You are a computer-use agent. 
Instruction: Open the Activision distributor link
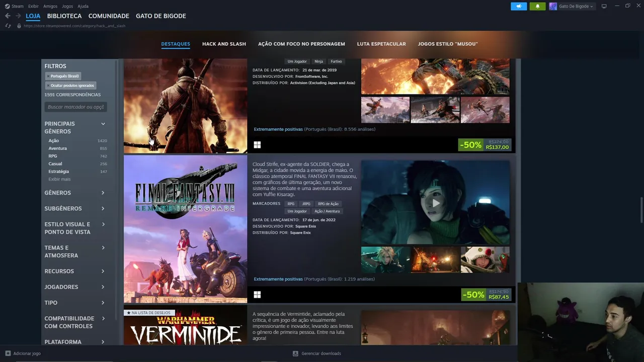[x=323, y=83]
